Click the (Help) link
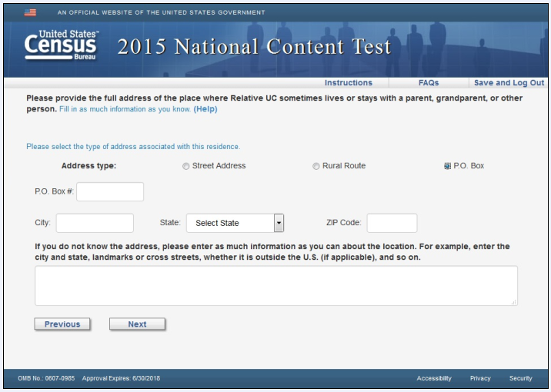Viewport: 551px width, 392px height. [x=205, y=109]
